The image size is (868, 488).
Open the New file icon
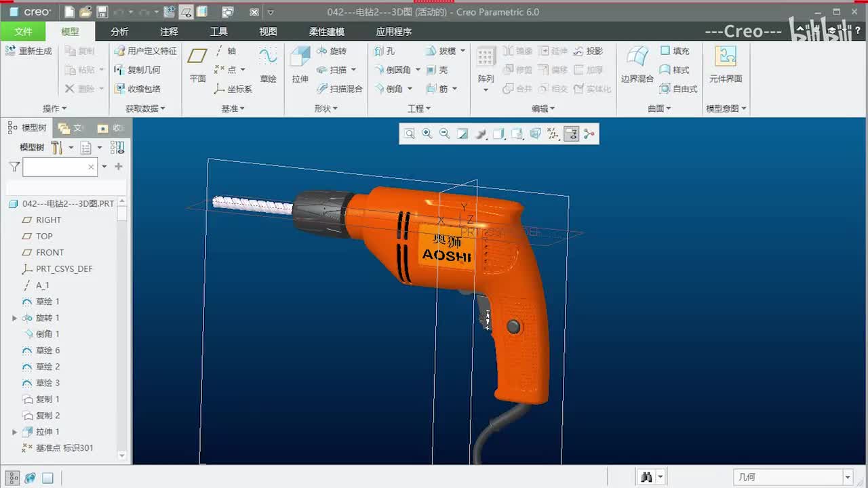tap(69, 12)
